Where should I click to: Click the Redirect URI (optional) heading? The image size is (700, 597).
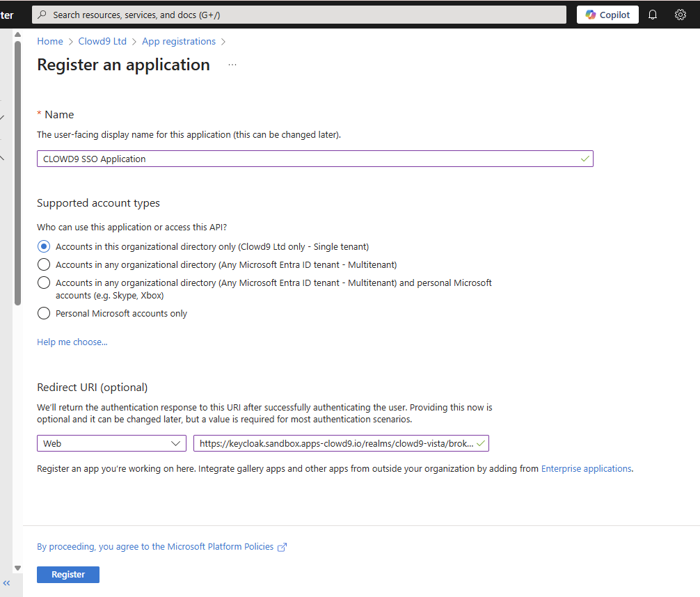93,387
